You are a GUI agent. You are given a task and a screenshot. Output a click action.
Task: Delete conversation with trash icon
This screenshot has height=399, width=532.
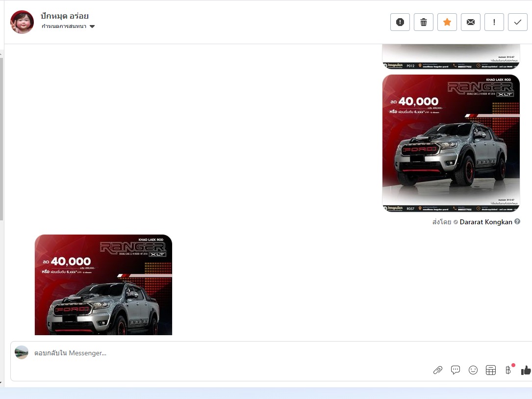coord(424,22)
